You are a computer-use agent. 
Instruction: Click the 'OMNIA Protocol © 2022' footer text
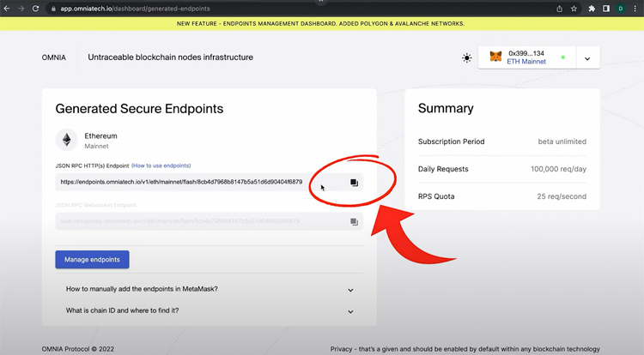point(78,349)
